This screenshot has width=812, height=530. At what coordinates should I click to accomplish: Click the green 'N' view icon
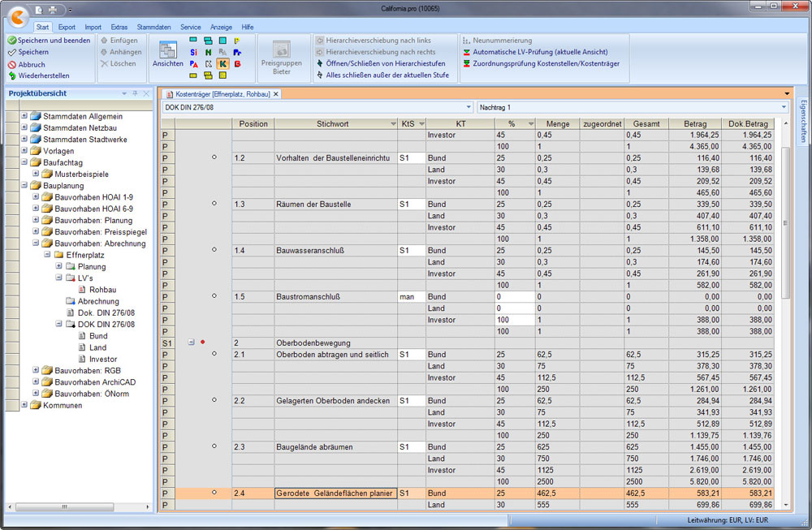click(208, 52)
